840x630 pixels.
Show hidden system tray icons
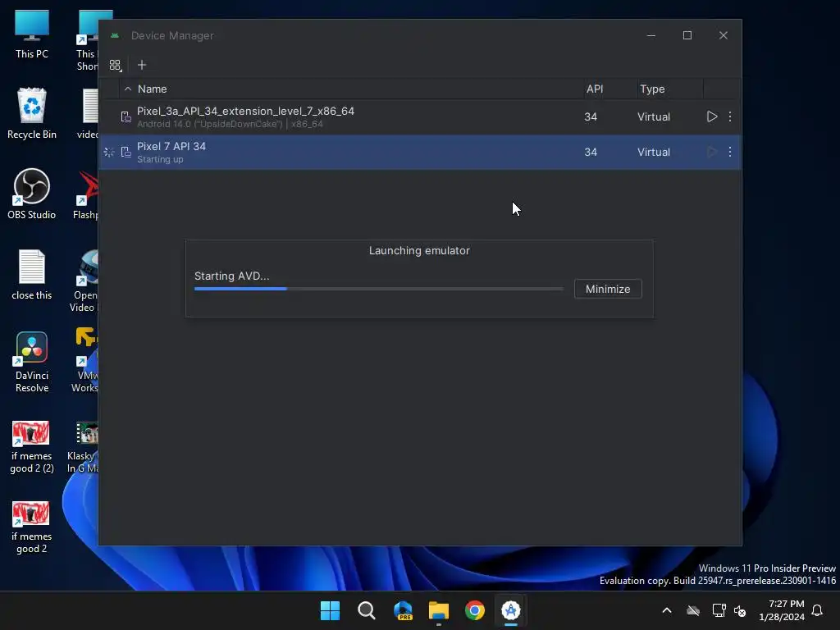(x=667, y=610)
